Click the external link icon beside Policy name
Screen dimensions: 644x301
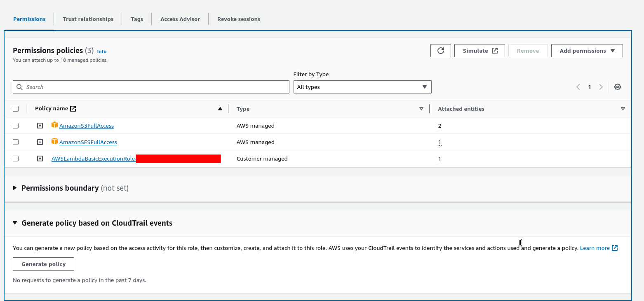(73, 109)
